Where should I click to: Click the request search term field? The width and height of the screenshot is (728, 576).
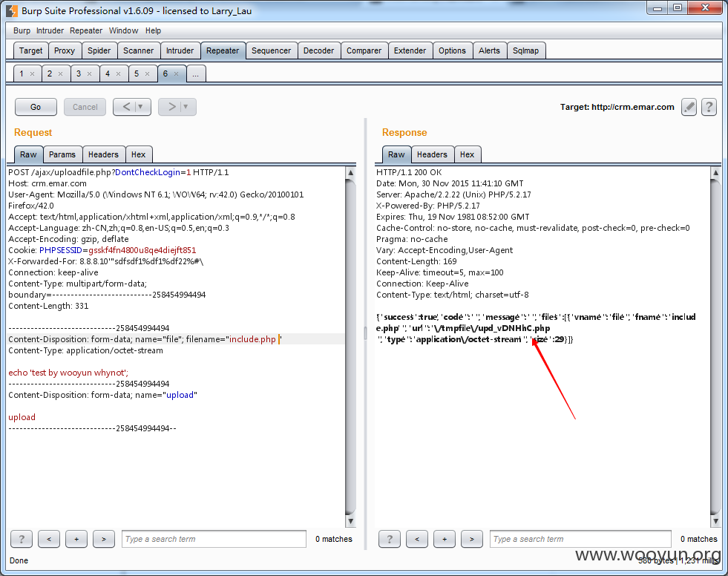point(214,539)
